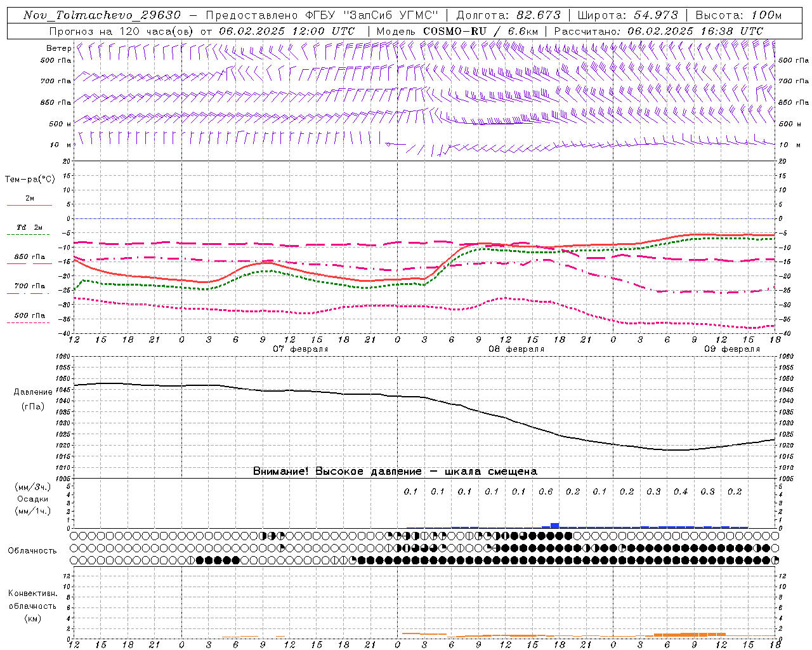Click the Конвективн. облачность label

coord(32,600)
